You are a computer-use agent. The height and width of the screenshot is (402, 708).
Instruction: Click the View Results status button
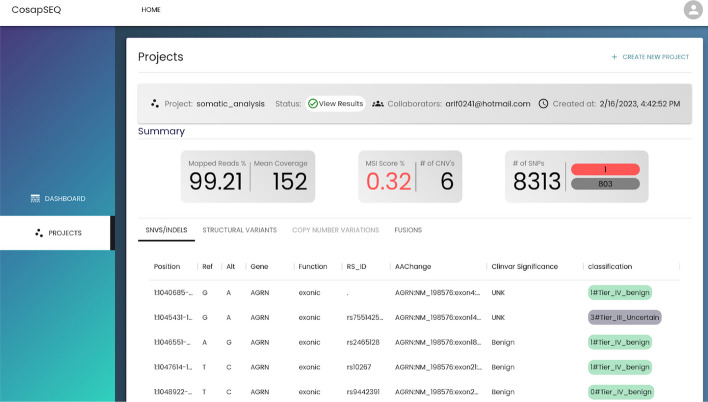(x=335, y=103)
